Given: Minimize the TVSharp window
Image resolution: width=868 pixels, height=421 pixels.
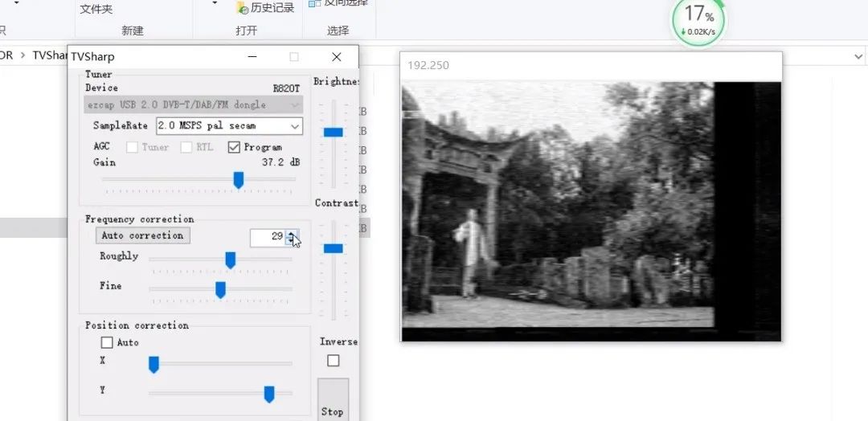Looking at the screenshot, I should [252, 57].
